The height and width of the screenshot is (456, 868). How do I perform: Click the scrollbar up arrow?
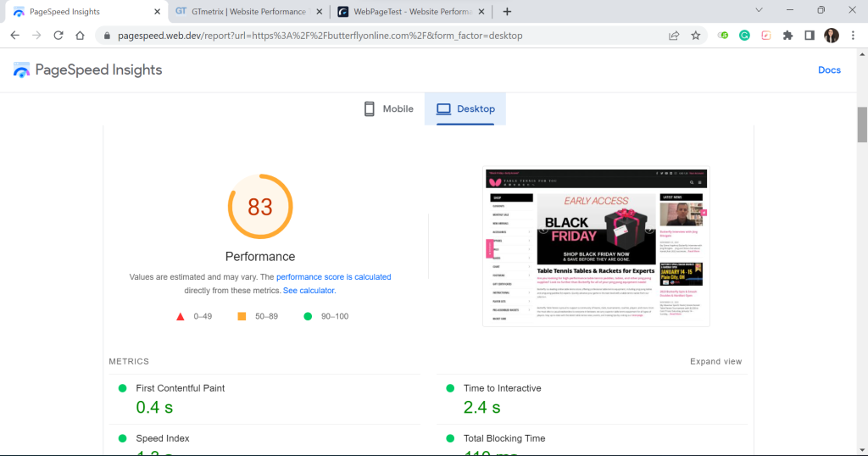(x=862, y=54)
